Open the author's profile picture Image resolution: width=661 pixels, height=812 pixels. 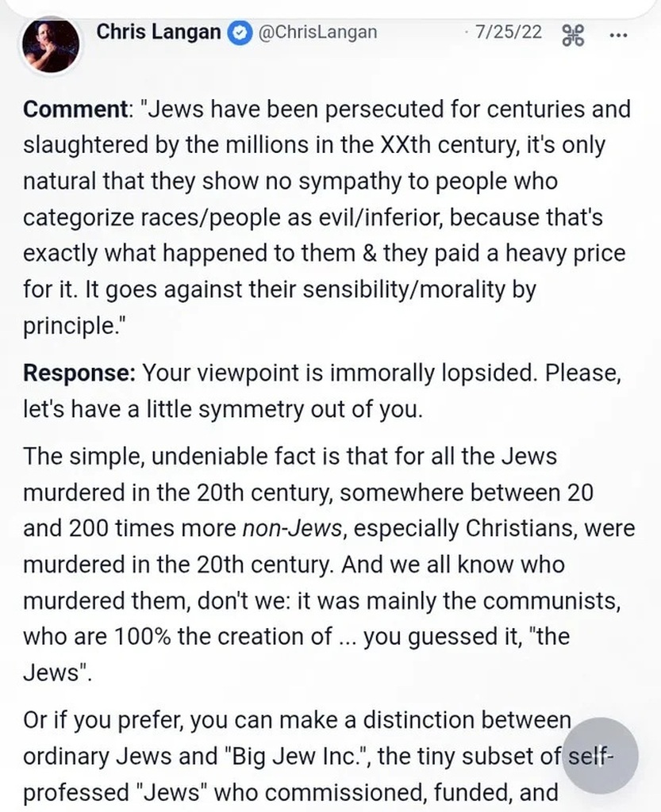tap(51, 46)
